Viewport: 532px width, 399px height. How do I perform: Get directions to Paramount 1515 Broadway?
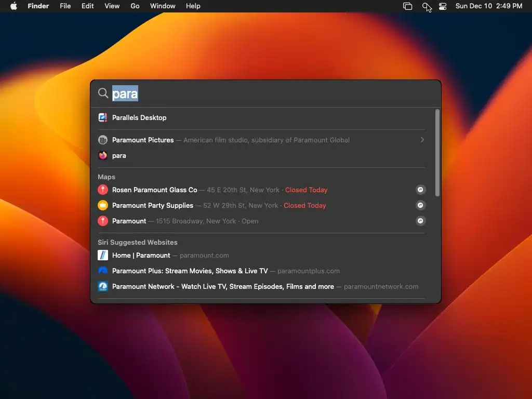pyautogui.click(x=420, y=221)
